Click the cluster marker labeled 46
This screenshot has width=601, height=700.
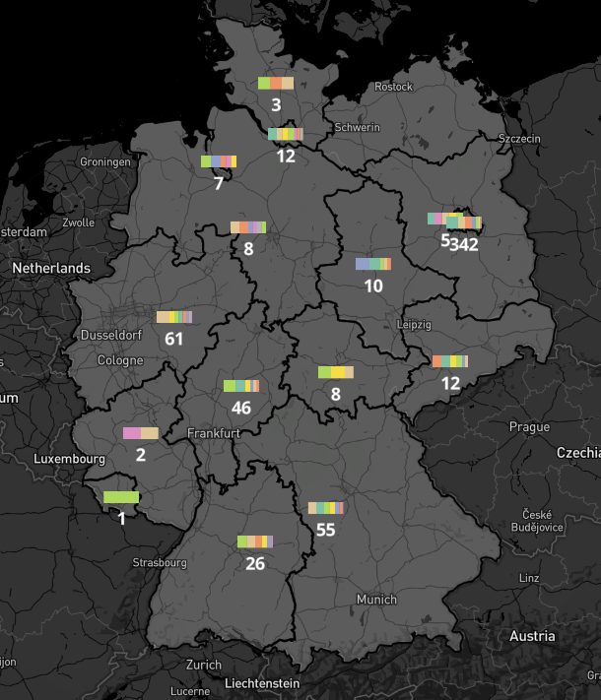[x=241, y=407]
